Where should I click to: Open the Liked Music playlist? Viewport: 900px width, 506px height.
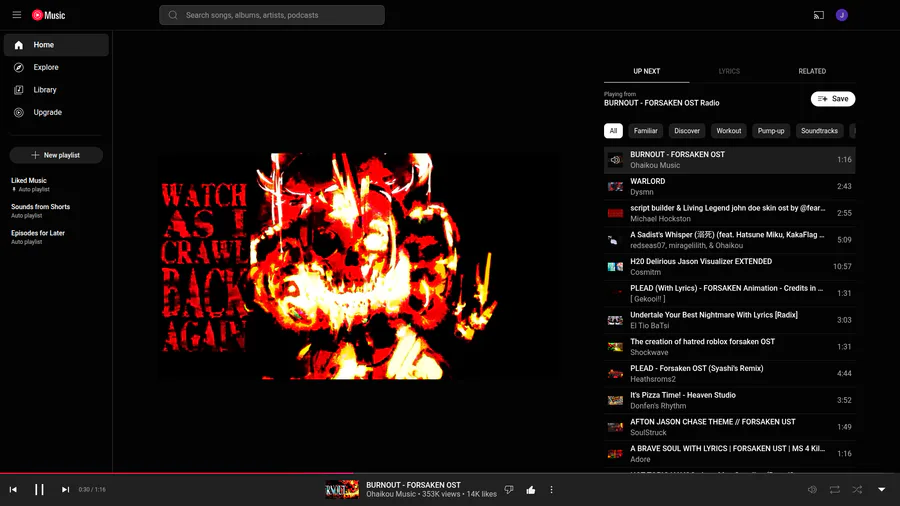pyautogui.click(x=29, y=181)
